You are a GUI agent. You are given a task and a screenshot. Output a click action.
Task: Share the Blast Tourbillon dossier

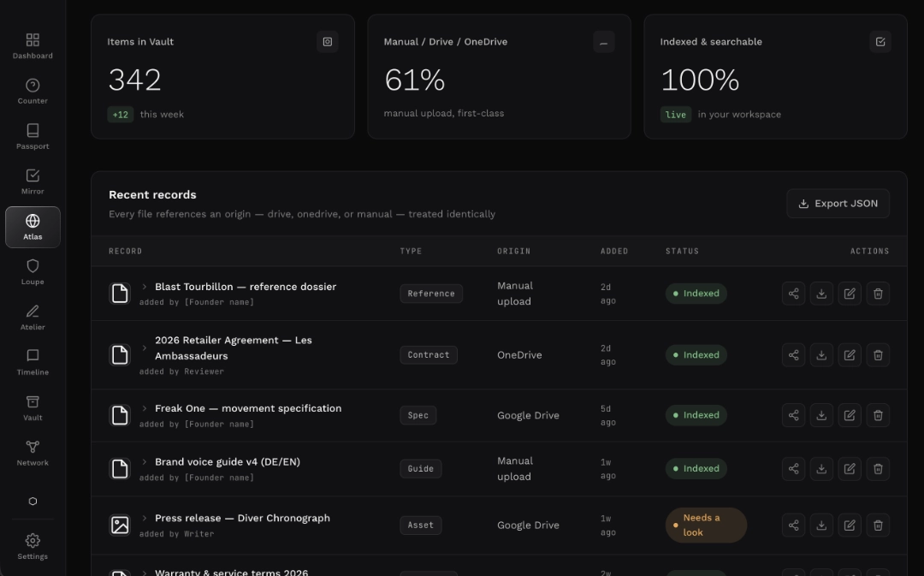coord(793,294)
